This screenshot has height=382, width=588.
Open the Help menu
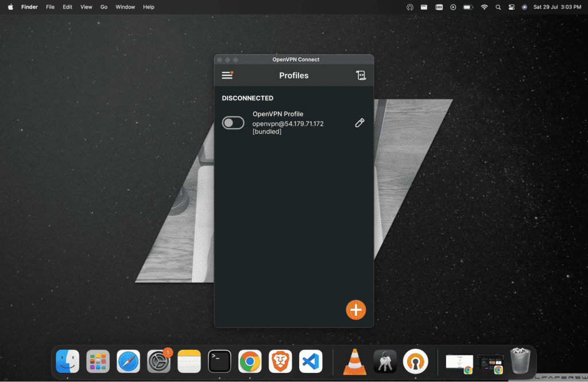(149, 7)
